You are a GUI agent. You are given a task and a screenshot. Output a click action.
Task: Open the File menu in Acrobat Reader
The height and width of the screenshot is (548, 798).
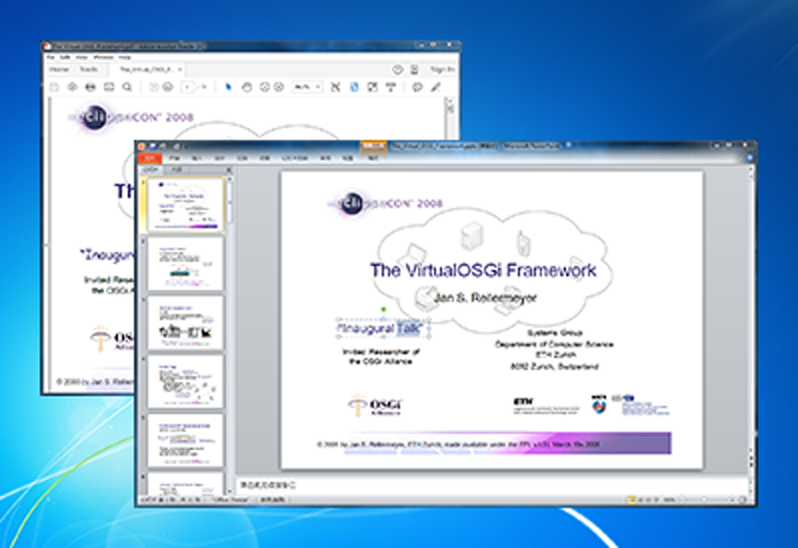pos(51,57)
